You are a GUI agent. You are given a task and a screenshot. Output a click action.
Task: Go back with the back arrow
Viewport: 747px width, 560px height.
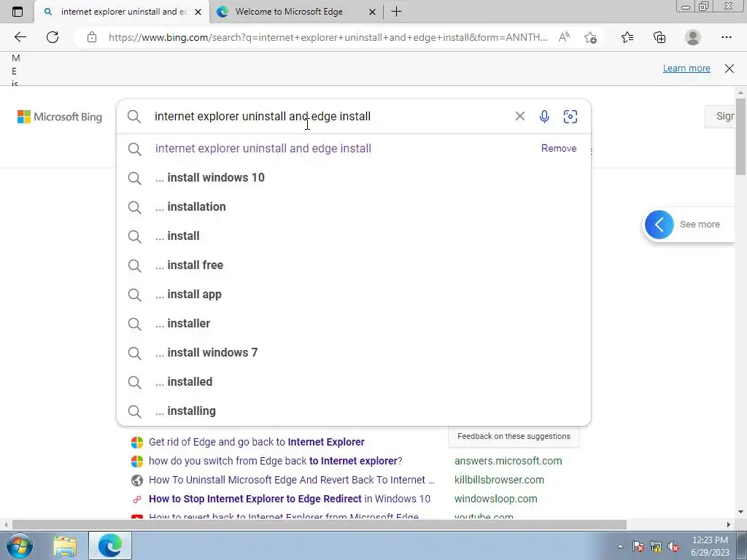[20, 37]
